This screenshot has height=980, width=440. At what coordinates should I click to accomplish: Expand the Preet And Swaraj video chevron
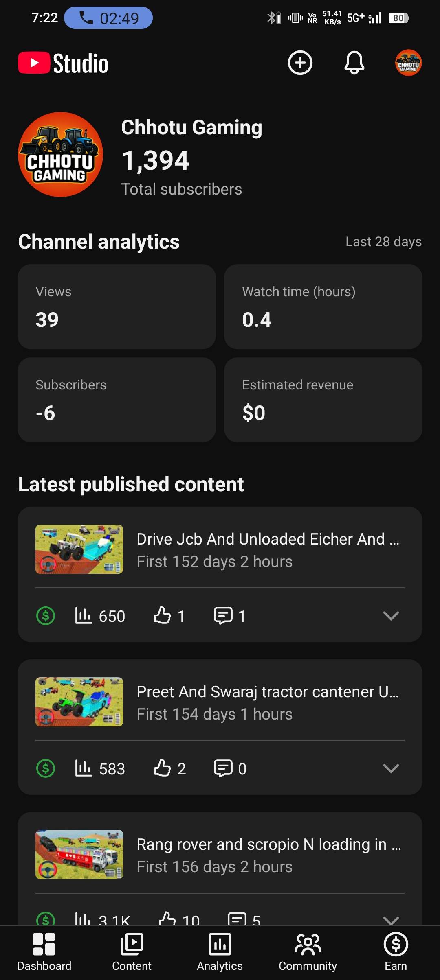pyautogui.click(x=391, y=768)
